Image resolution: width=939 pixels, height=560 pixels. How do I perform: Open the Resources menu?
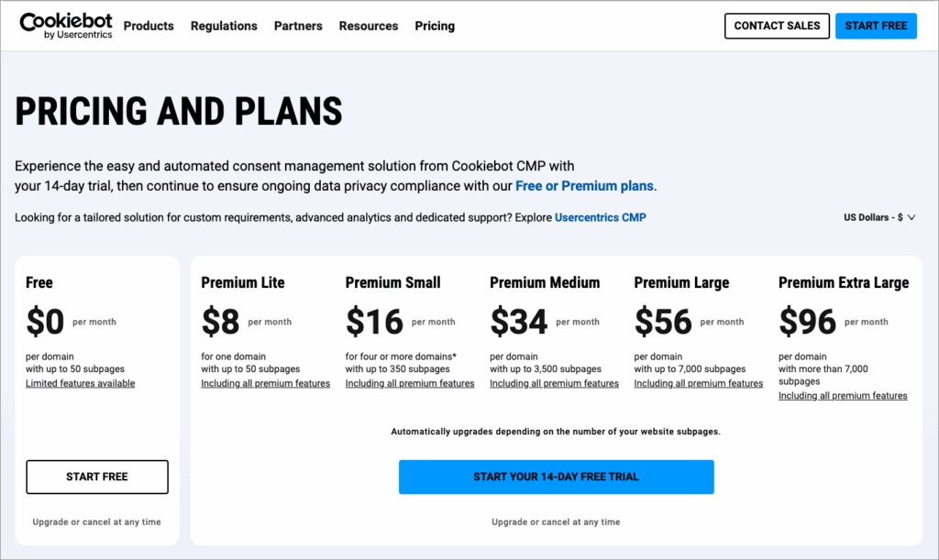pyautogui.click(x=369, y=26)
